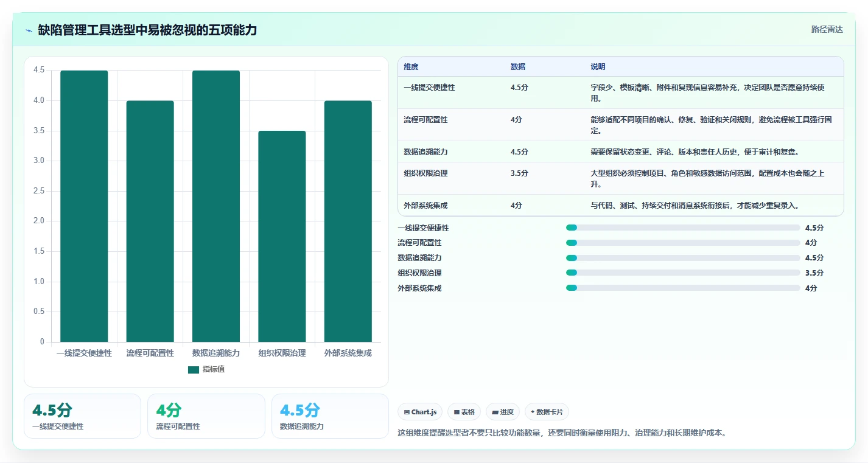
Task: Click 4.5 on the chart y-axis
Action: point(39,71)
